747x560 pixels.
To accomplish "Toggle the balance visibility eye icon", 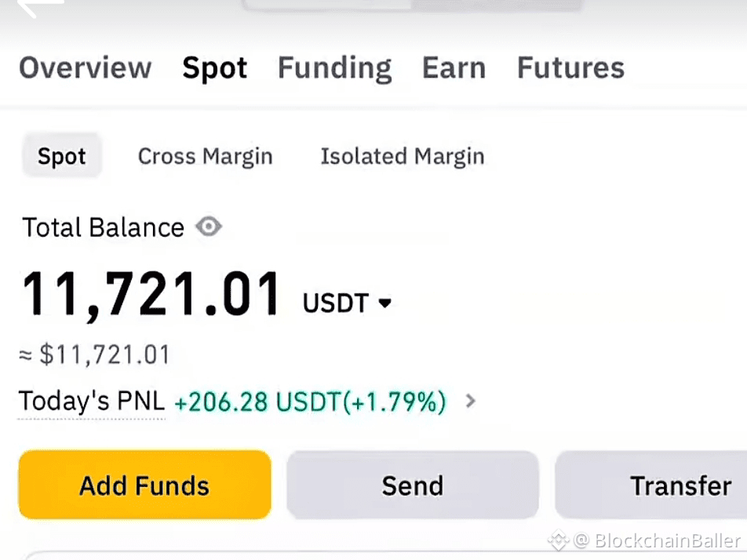I will pyautogui.click(x=208, y=227).
